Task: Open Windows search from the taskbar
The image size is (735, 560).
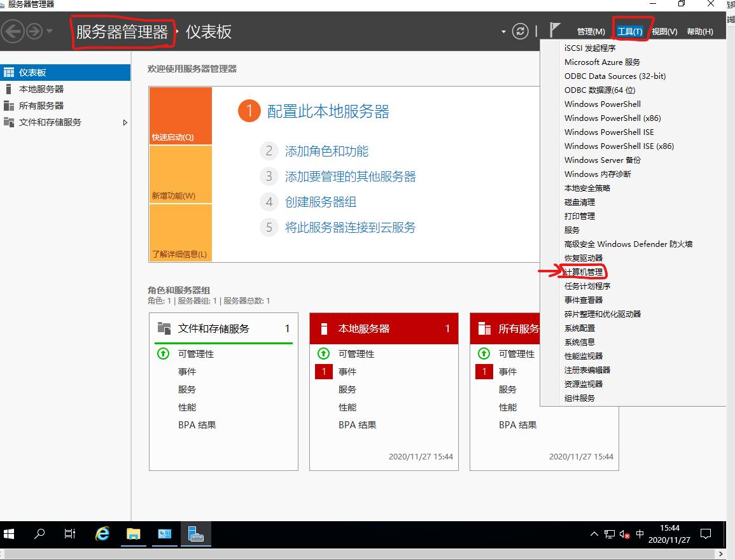Action: (x=39, y=535)
